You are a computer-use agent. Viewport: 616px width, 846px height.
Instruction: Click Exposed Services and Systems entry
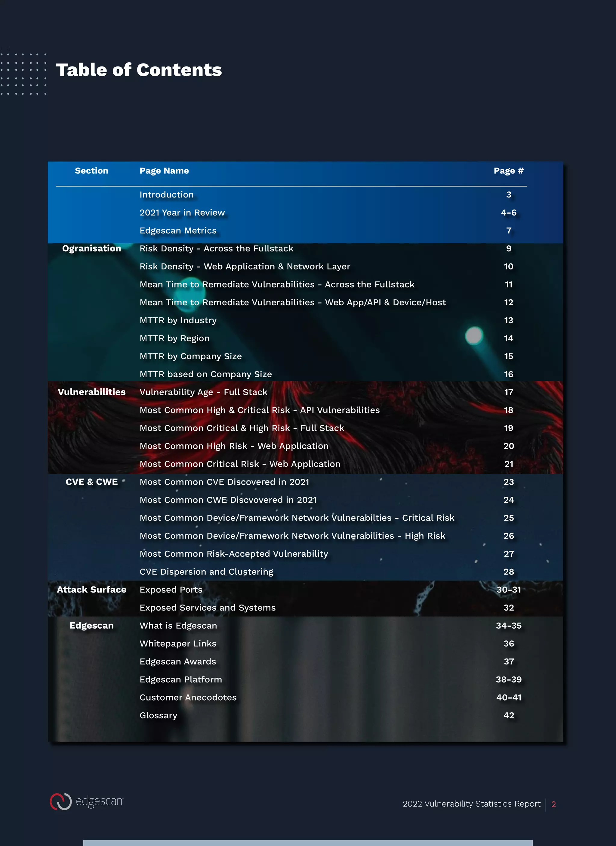[207, 607]
